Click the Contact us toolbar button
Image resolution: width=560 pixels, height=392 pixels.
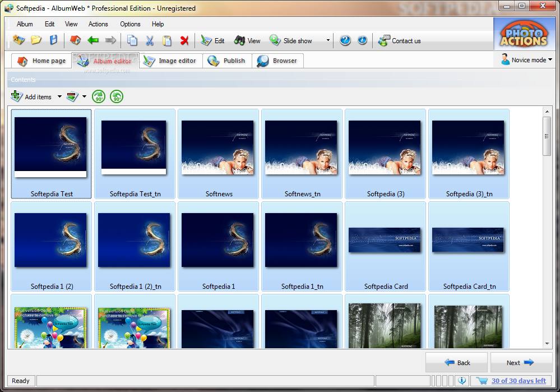(399, 41)
